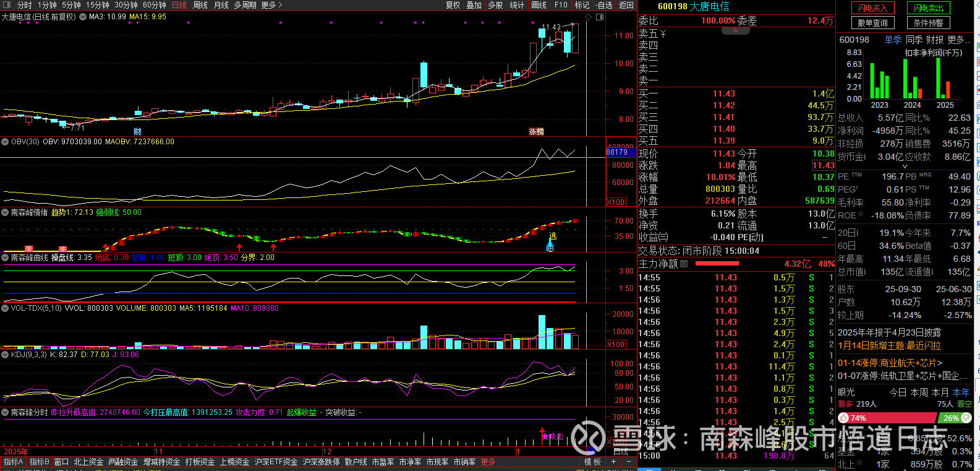Select the 今日 sentiment period

898,392
